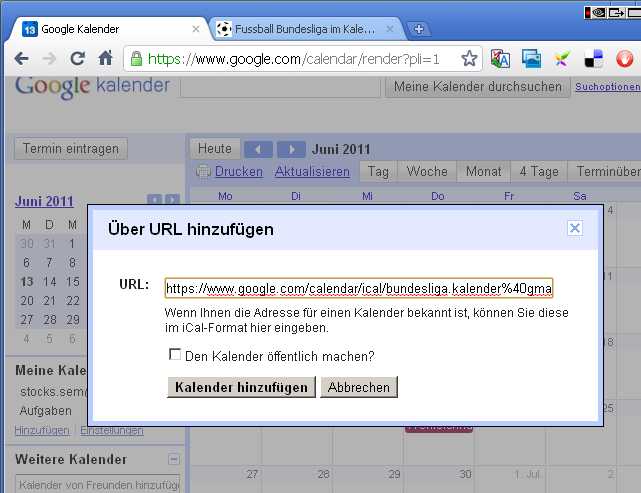Bookmark page with the star icon

[469, 58]
